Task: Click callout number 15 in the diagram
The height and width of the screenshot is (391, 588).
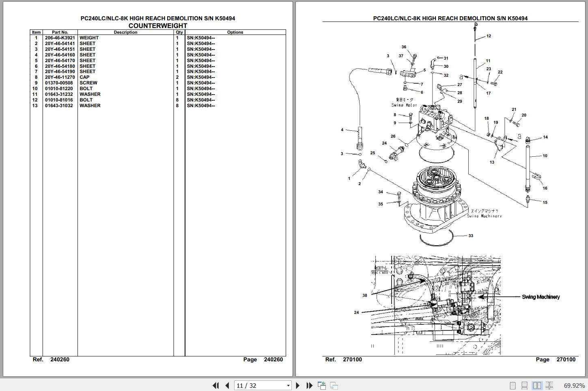Action: pos(545,202)
